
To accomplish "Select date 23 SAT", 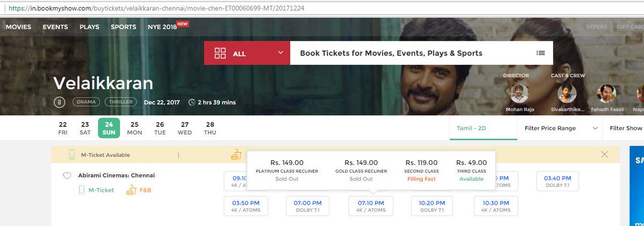I will click(85, 128).
